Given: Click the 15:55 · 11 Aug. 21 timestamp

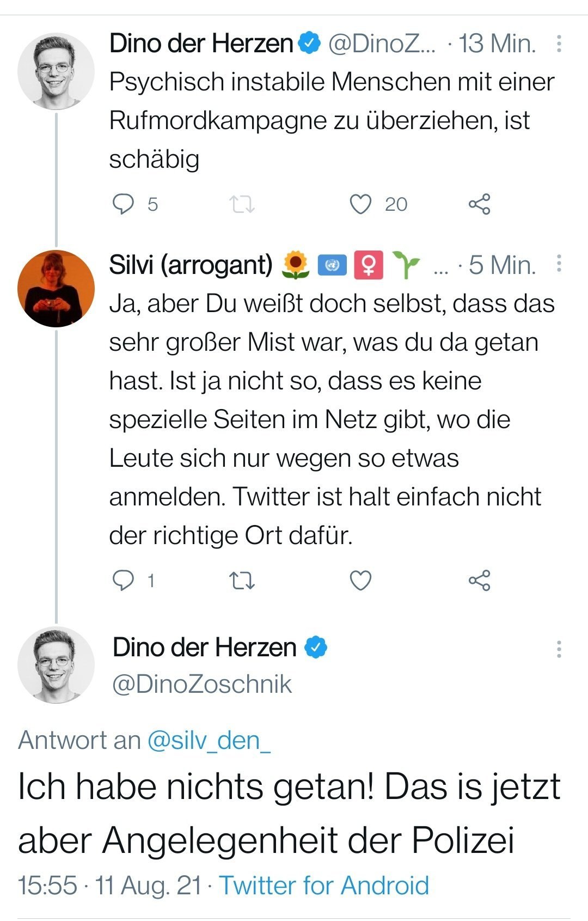Looking at the screenshot, I should [109, 885].
